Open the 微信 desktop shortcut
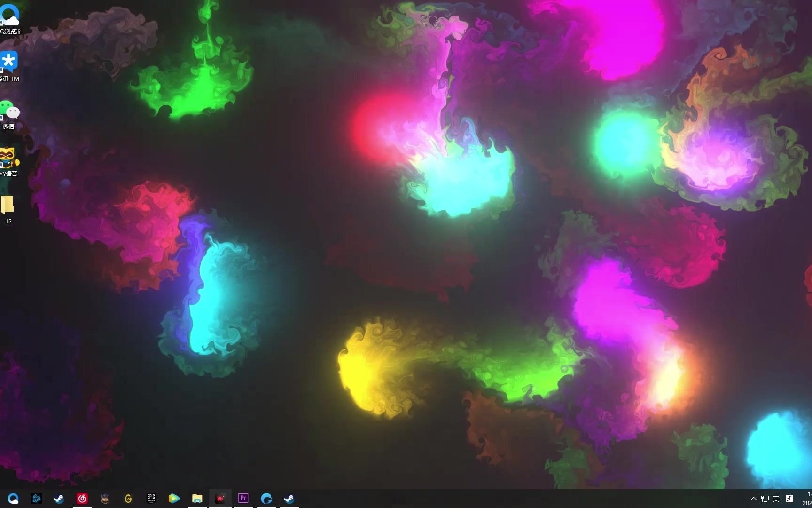The height and width of the screenshot is (508, 812). point(9,114)
